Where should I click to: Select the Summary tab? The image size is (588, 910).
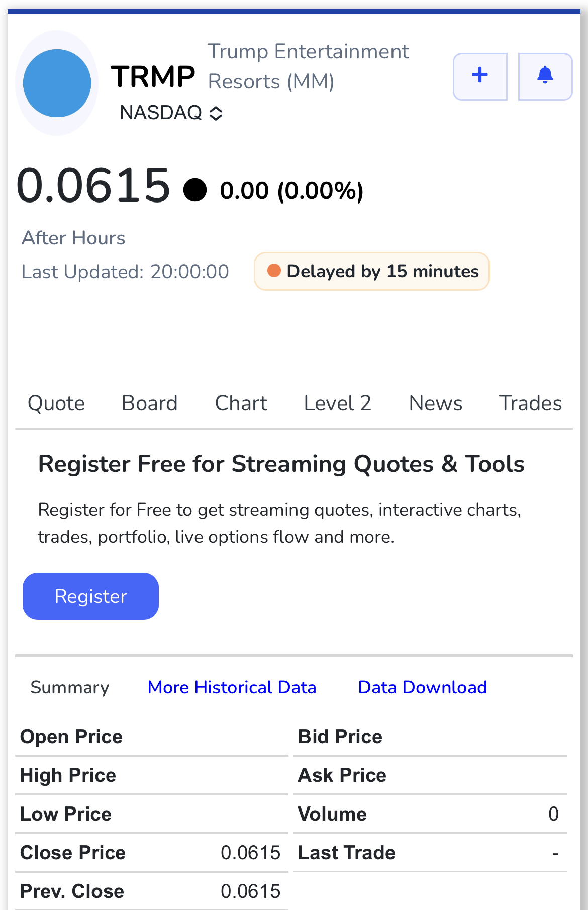(70, 687)
